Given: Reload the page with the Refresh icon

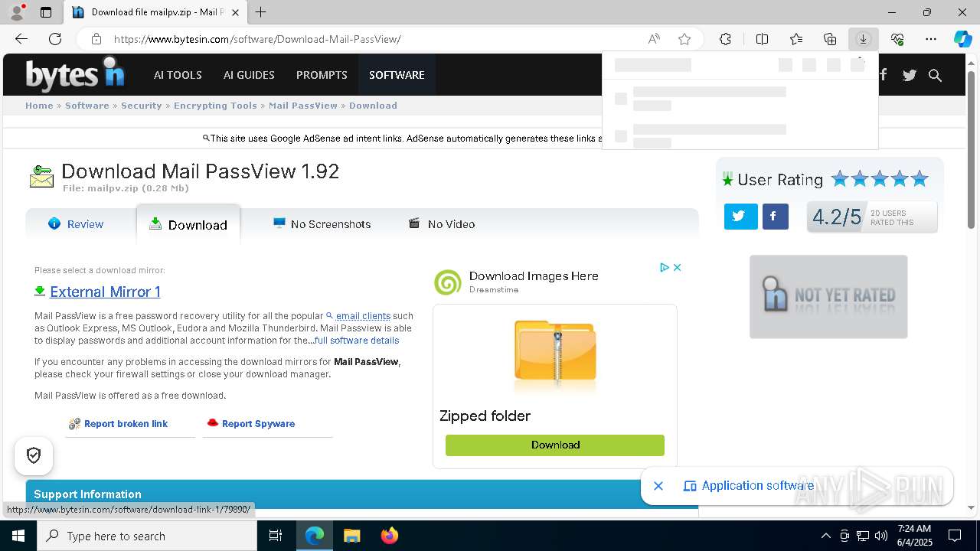Looking at the screenshot, I should (55, 39).
